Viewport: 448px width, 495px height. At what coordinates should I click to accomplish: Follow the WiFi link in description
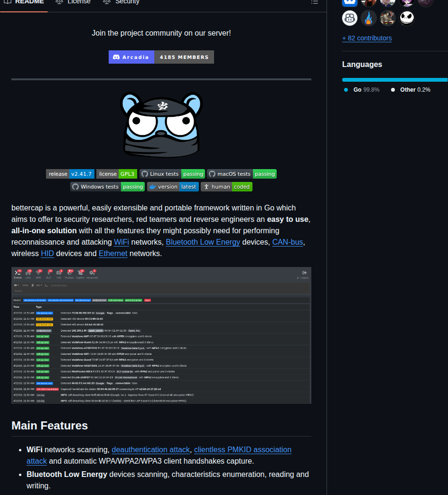[x=121, y=242]
